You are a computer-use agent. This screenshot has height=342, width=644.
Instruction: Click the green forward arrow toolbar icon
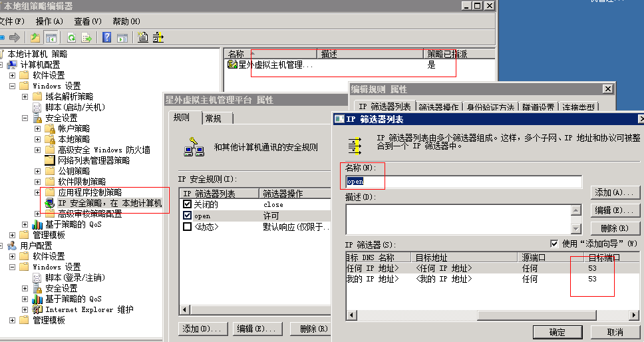click(x=15, y=37)
